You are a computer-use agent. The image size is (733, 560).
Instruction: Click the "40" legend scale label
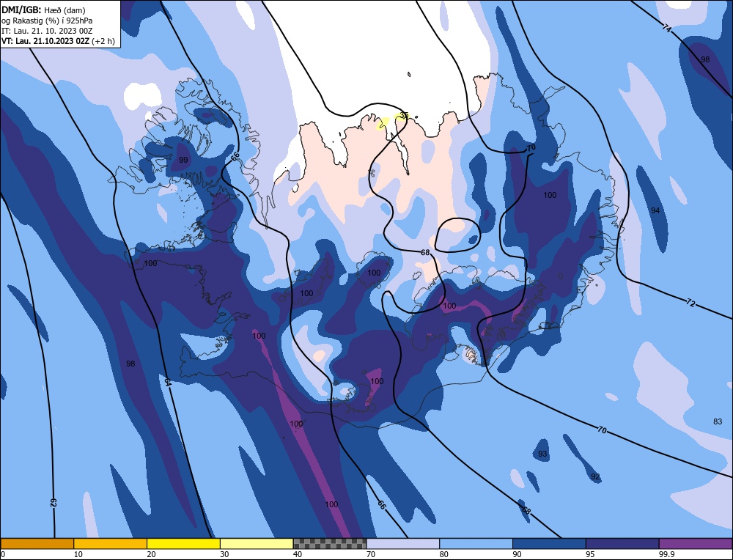[298, 554]
